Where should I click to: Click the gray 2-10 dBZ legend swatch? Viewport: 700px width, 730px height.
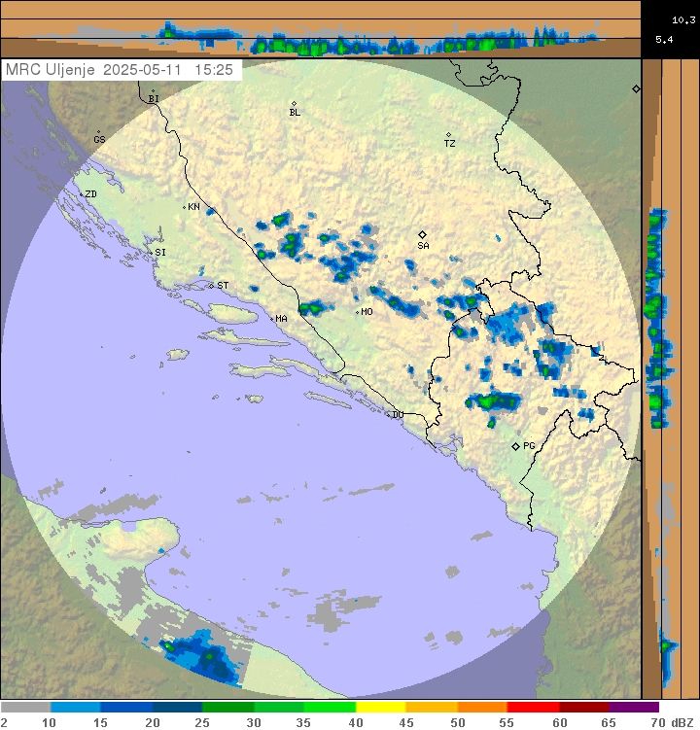(x=25, y=708)
